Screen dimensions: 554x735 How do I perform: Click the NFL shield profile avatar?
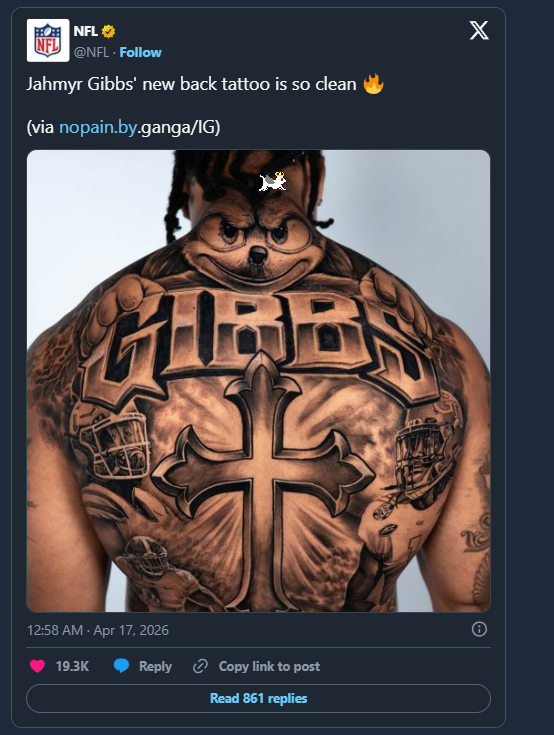pyautogui.click(x=48, y=40)
